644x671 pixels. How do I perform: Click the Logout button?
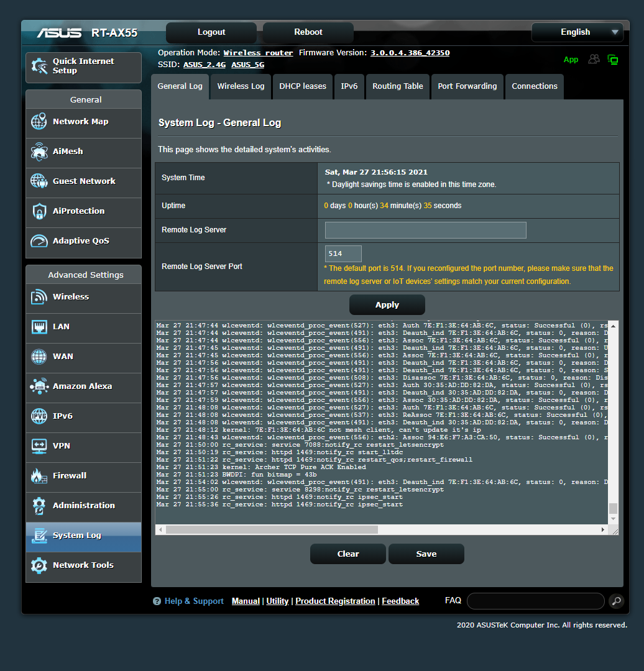[211, 32]
